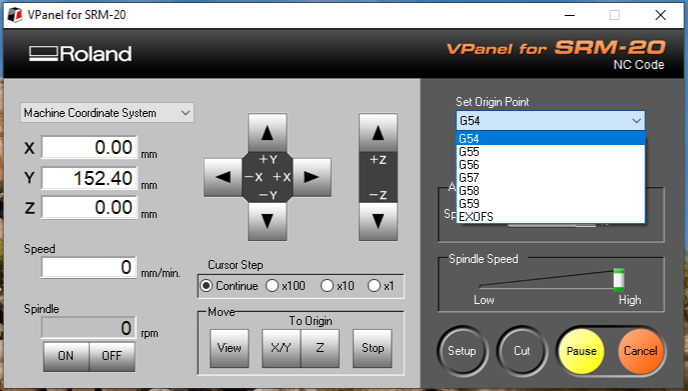This screenshot has height=391, width=688.
Task: Click the Spindle Speed slider handle
Action: pyautogui.click(x=619, y=280)
